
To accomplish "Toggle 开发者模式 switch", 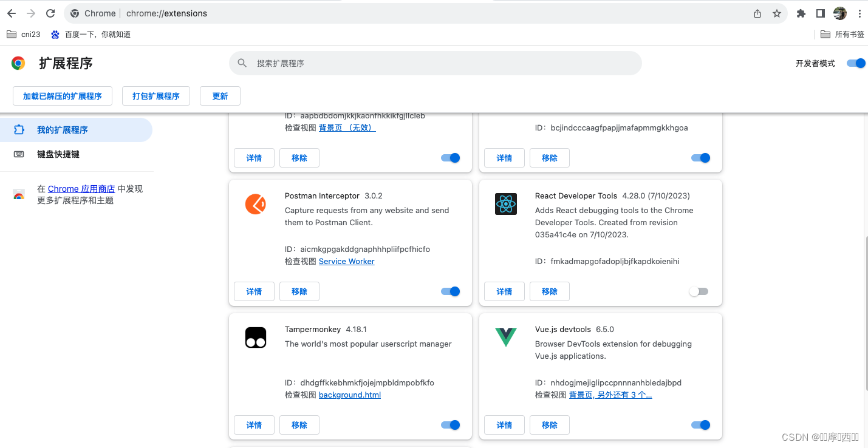I will point(856,63).
